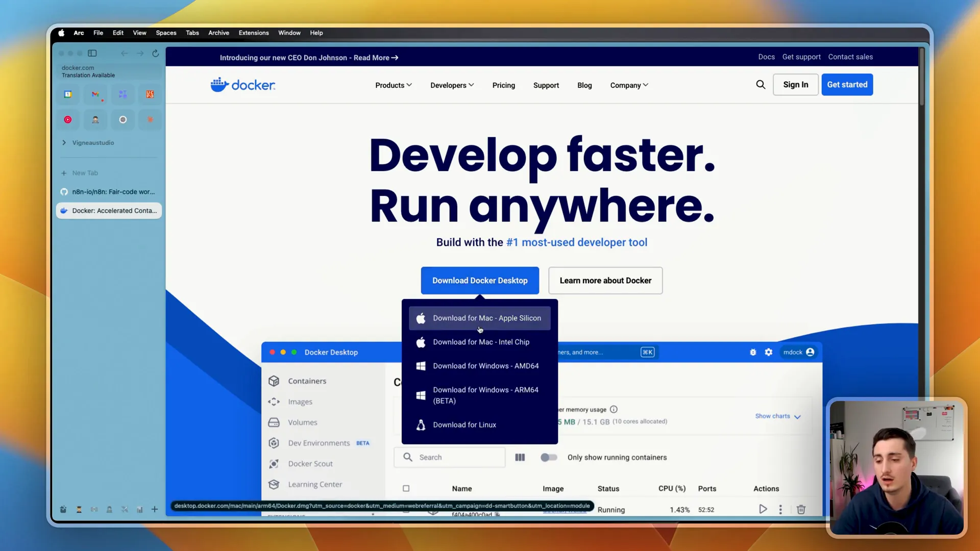Open the Gmail pinned favorite
This screenshot has height=551, width=980.
coord(95,94)
